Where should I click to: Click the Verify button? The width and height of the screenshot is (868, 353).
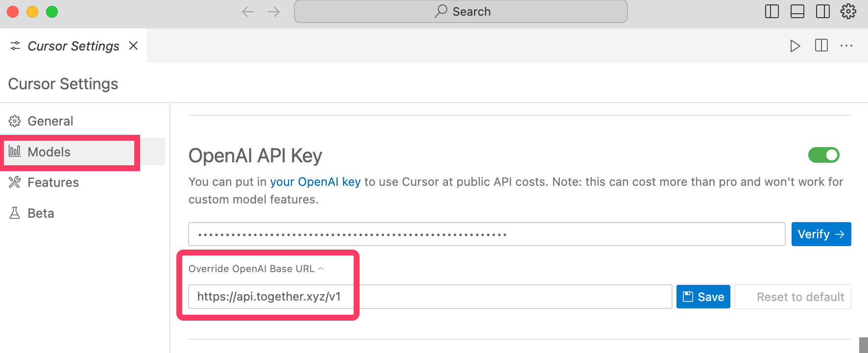[x=821, y=234]
